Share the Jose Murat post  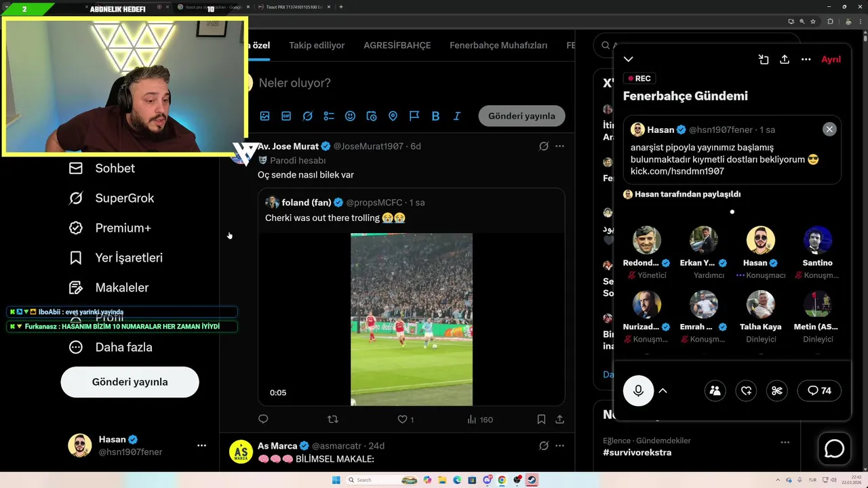(559, 420)
